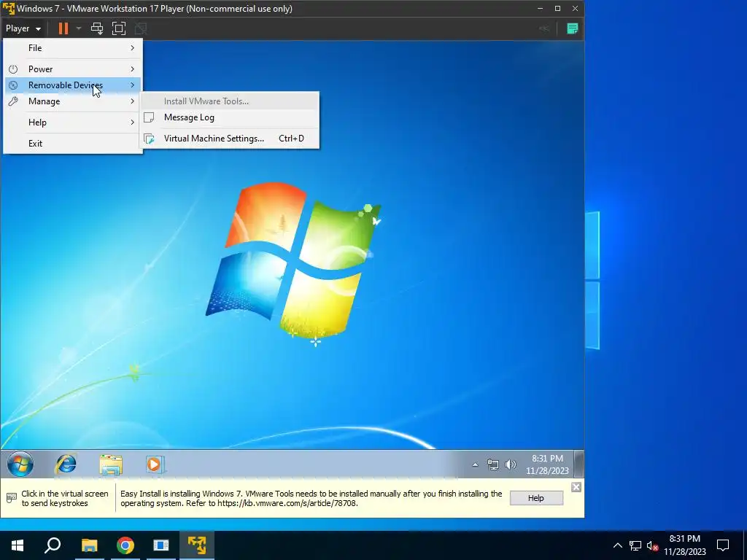Image resolution: width=747 pixels, height=560 pixels.
Task: Pause the virtual machine with orange icon
Action: click(63, 28)
